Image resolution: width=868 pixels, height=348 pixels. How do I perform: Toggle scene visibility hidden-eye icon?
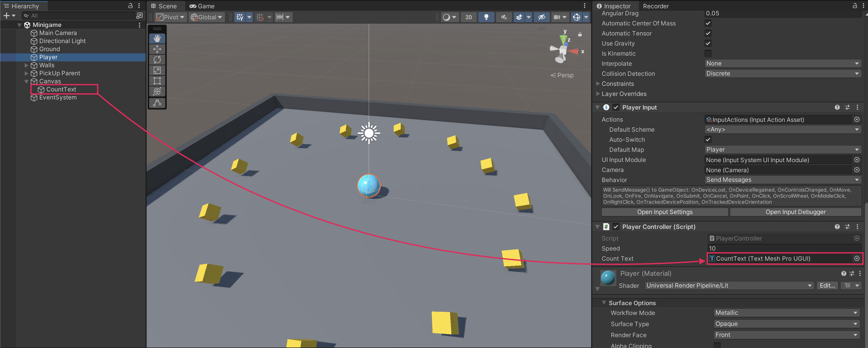[542, 17]
